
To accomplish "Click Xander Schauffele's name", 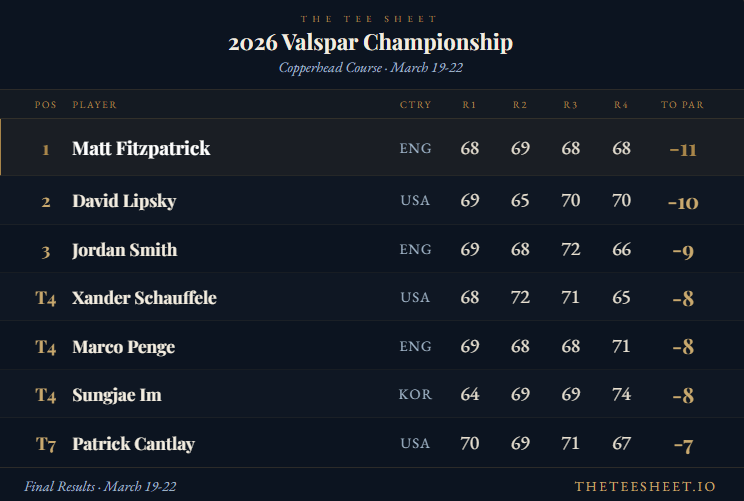I will [x=144, y=298].
